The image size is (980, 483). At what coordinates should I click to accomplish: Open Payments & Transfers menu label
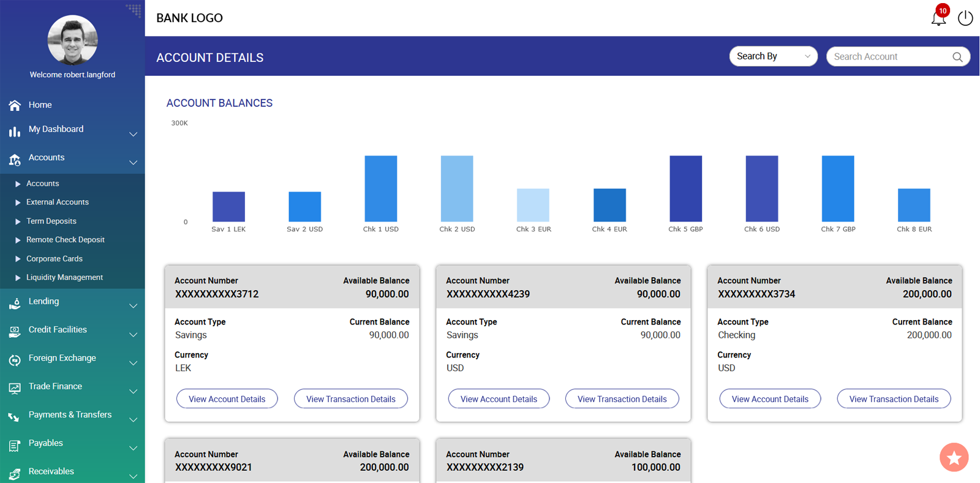[70, 414]
